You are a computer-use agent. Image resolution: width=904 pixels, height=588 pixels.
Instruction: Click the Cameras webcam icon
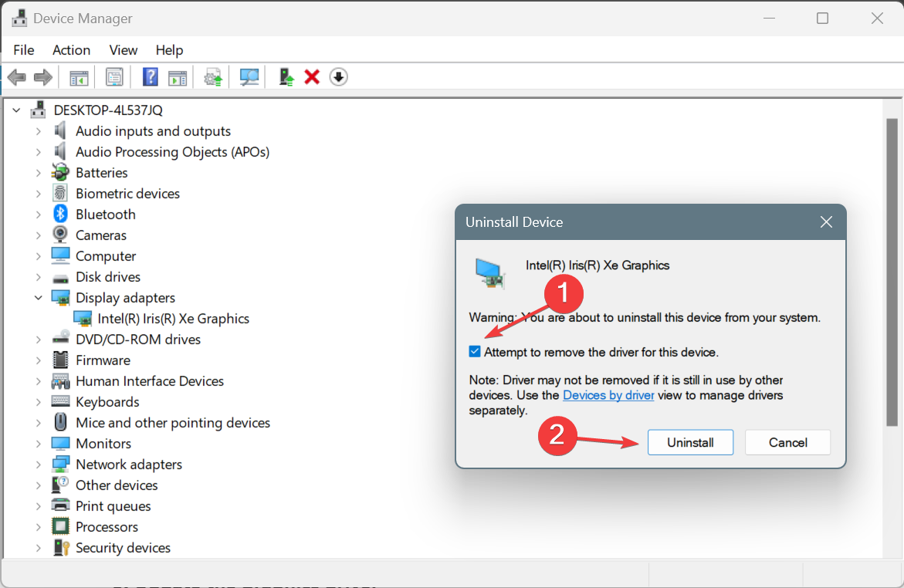[x=60, y=235]
